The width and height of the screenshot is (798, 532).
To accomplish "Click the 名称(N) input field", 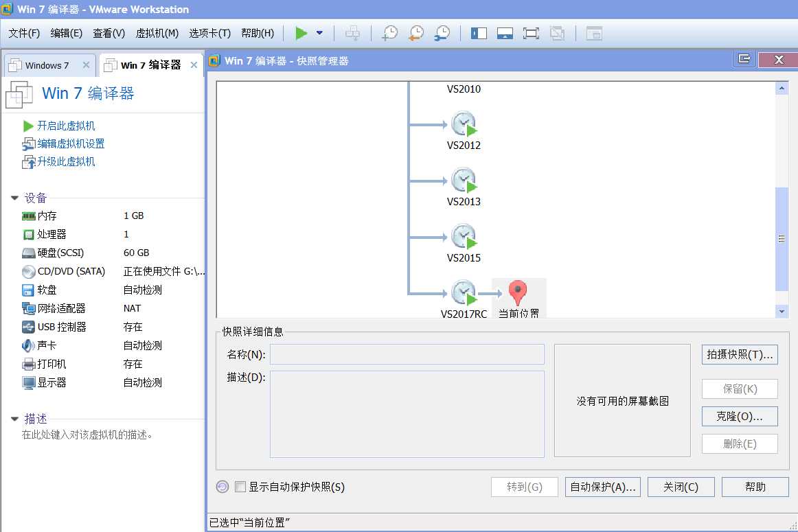I will (407, 354).
